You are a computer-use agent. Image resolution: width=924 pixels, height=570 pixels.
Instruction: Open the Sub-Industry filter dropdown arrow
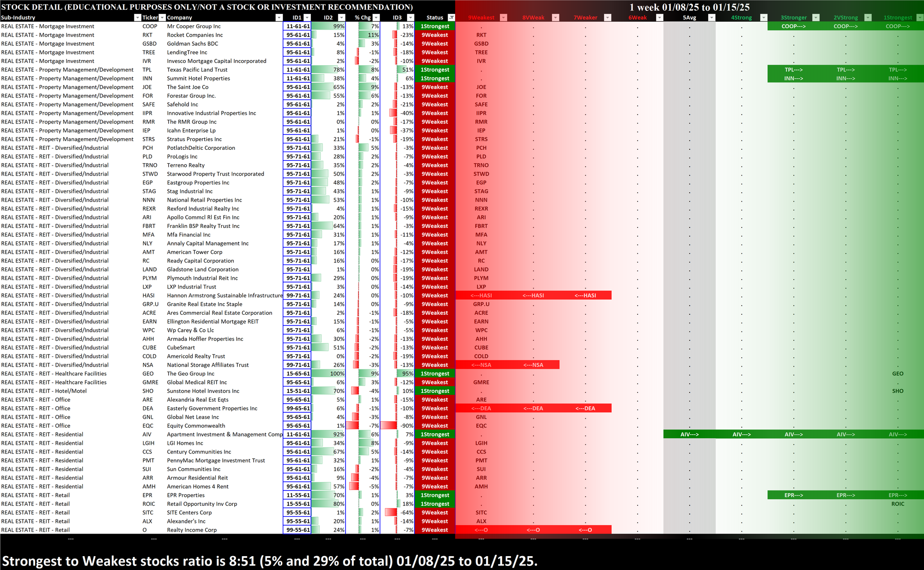click(x=137, y=18)
